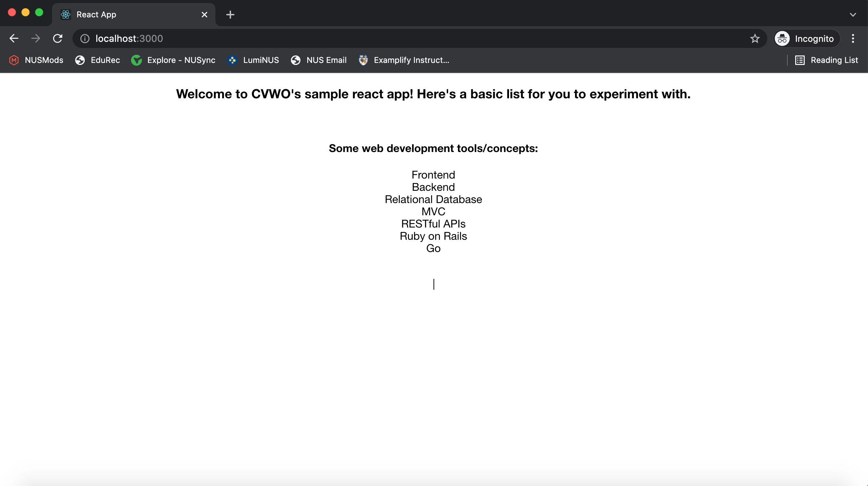The image size is (868, 486).
Task: Open the EduRec bookmark
Action: click(98, 60)
